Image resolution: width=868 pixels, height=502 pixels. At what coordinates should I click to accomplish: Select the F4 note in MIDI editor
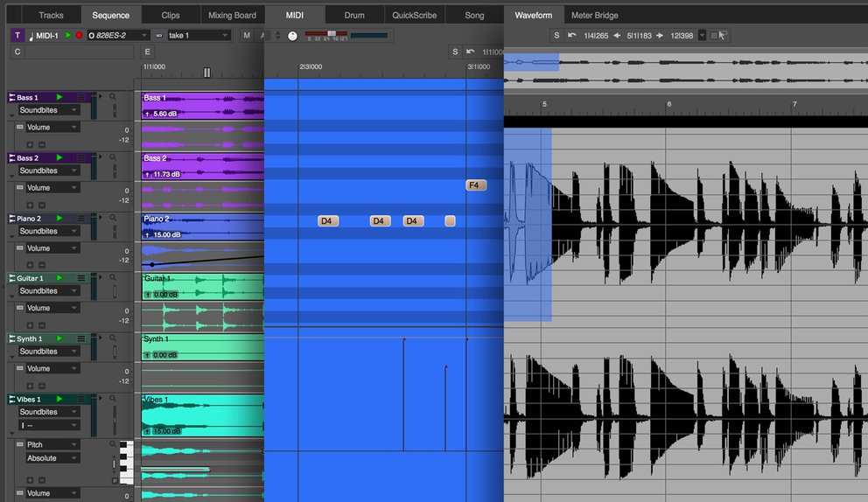(475, 185)
